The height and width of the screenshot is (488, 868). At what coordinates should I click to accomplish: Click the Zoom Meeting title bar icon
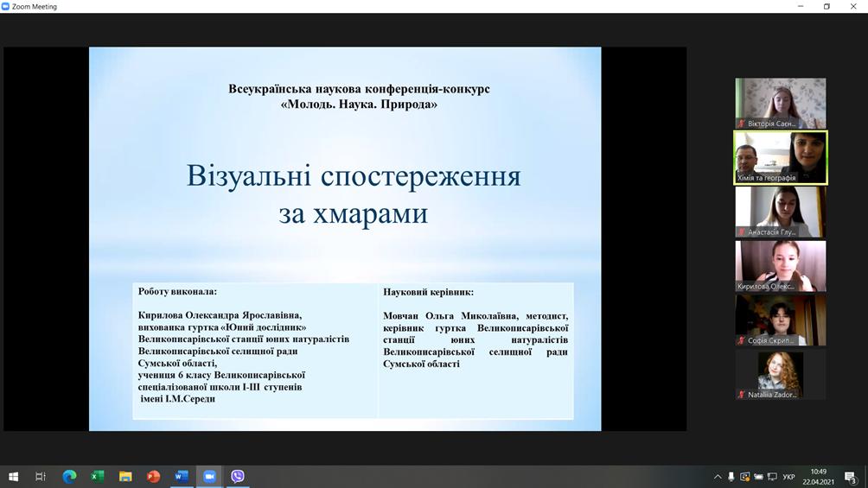point(5,7)
